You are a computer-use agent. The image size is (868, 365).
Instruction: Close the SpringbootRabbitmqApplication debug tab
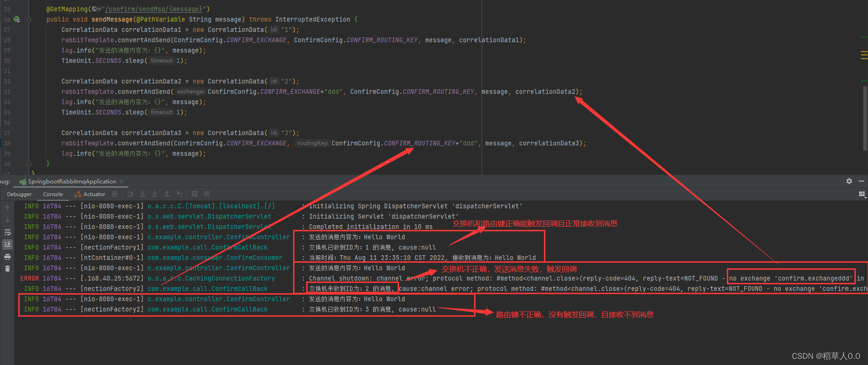coord(121,182)
